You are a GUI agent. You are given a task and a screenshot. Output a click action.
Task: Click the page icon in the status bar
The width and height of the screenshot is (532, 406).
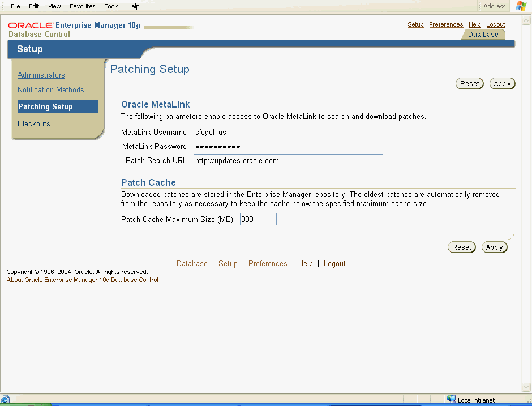point(5,400)
